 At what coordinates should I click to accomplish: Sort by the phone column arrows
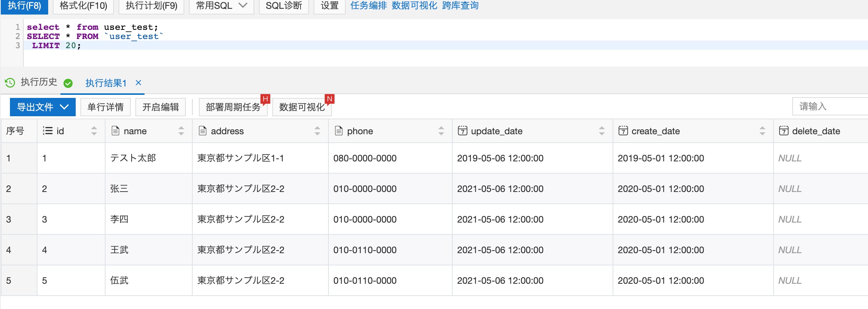point(441,131)
